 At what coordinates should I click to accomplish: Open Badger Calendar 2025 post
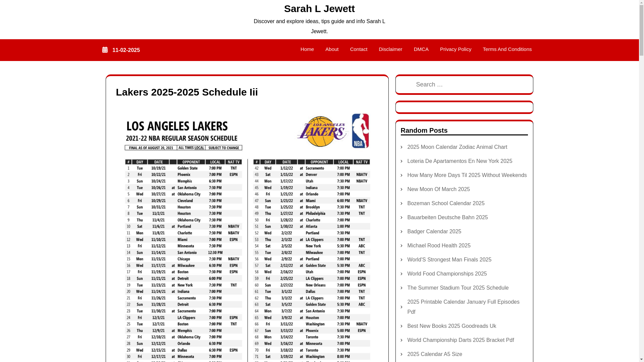point(434,232)
